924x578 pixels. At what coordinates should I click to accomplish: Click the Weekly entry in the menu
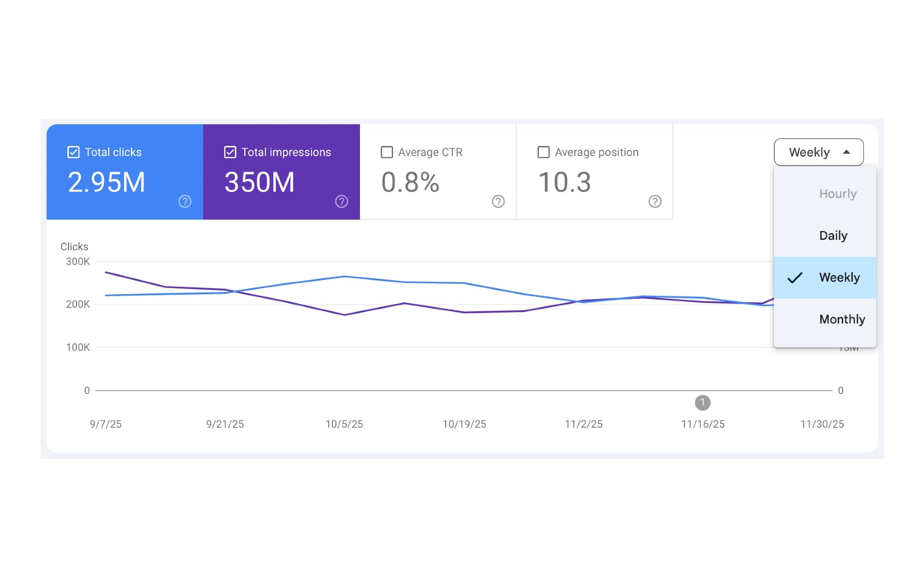tap(839, 277)
